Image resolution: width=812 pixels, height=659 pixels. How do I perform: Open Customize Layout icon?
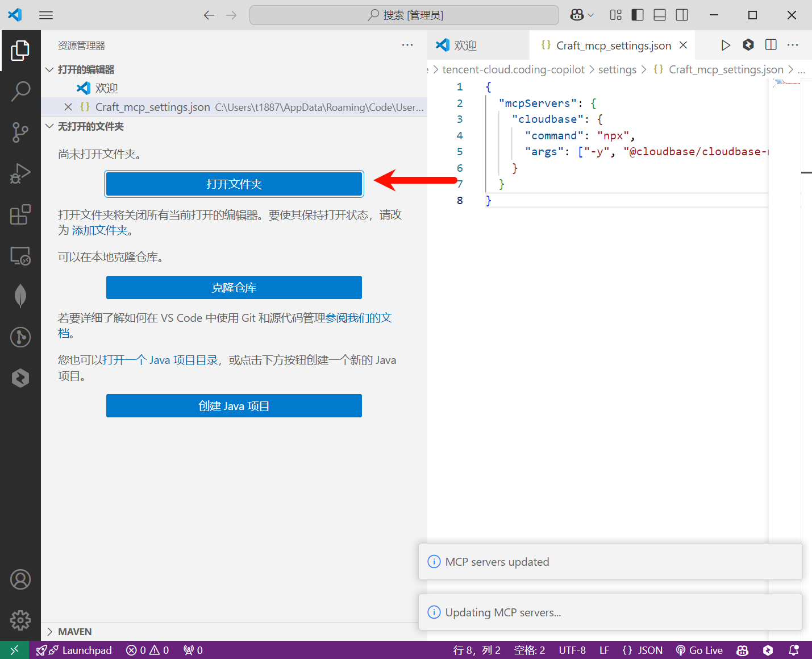click(616, 15)
